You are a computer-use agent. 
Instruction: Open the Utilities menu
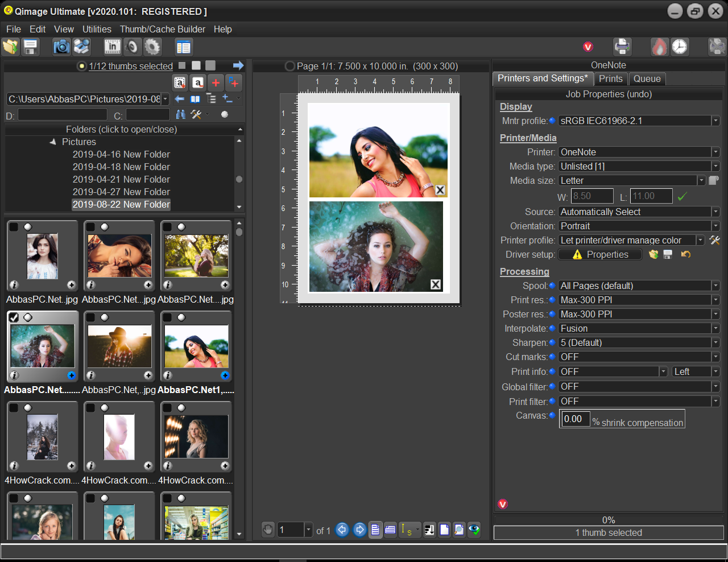pos(97,29)
